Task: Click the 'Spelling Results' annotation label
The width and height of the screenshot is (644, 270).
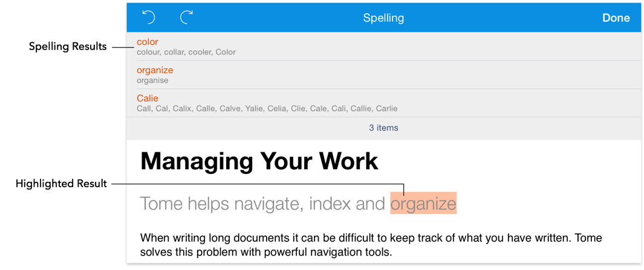Action: 68,47
